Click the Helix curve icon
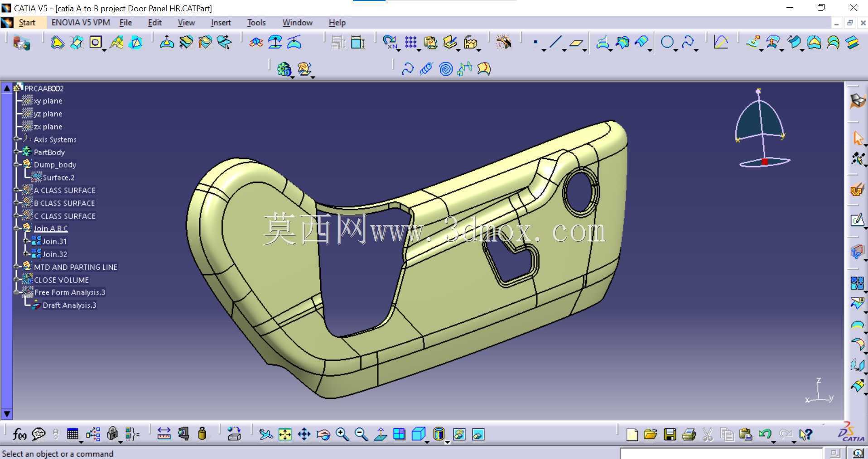Image resolution: width=868 pixels, height=459 pixels. point(426,69)
